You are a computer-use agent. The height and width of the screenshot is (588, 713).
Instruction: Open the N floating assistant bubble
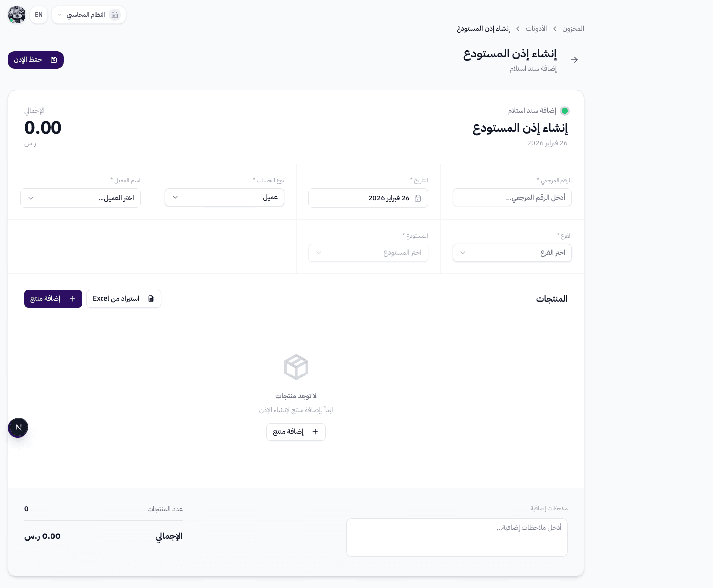pyautogui.click(x=18, y=428)
